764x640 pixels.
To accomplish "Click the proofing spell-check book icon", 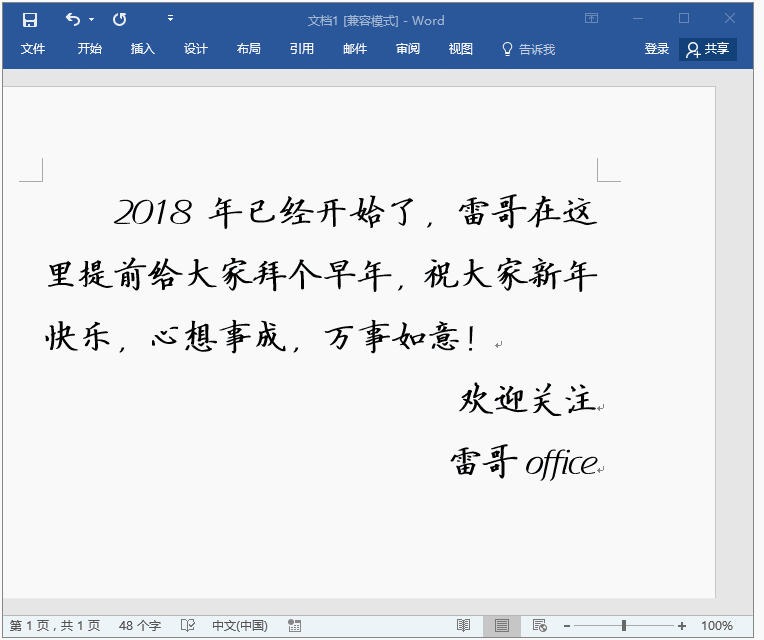I will [x=188, y=625].
